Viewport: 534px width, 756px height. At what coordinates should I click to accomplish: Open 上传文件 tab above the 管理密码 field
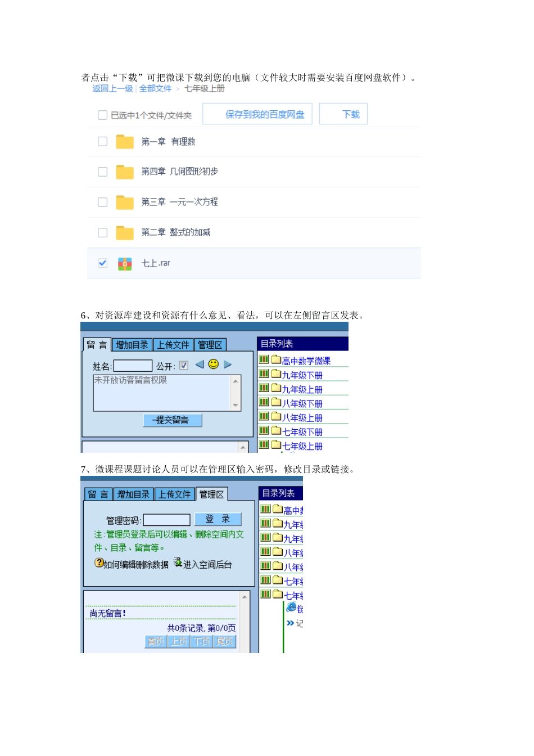(x=174, y=494)
